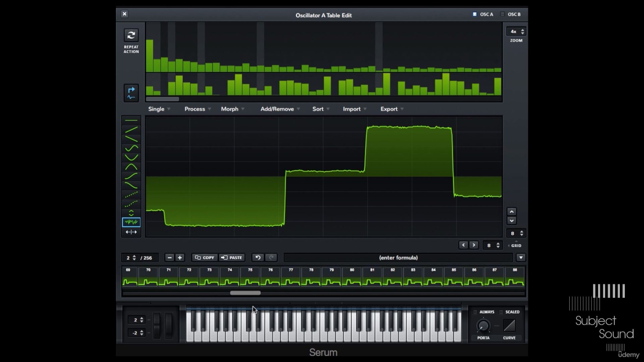Click the Repeat Action icon
The image size is (644, 362).
pos(131,35)
